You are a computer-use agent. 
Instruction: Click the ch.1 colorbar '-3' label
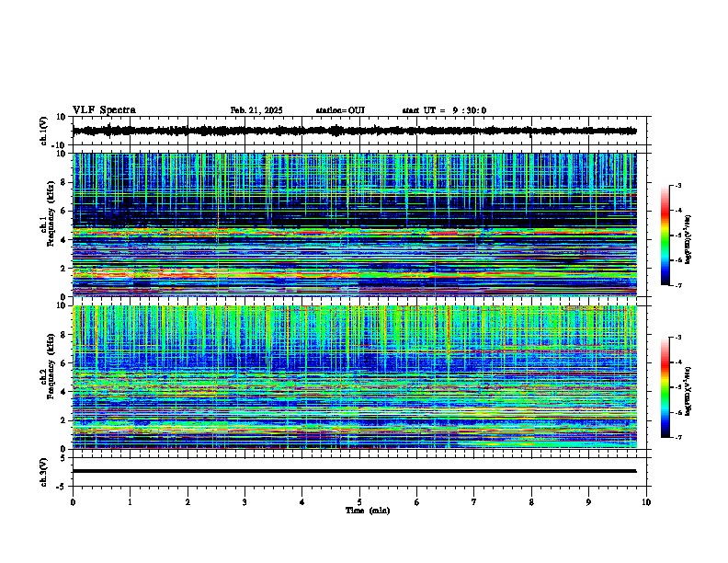point(677,185)
